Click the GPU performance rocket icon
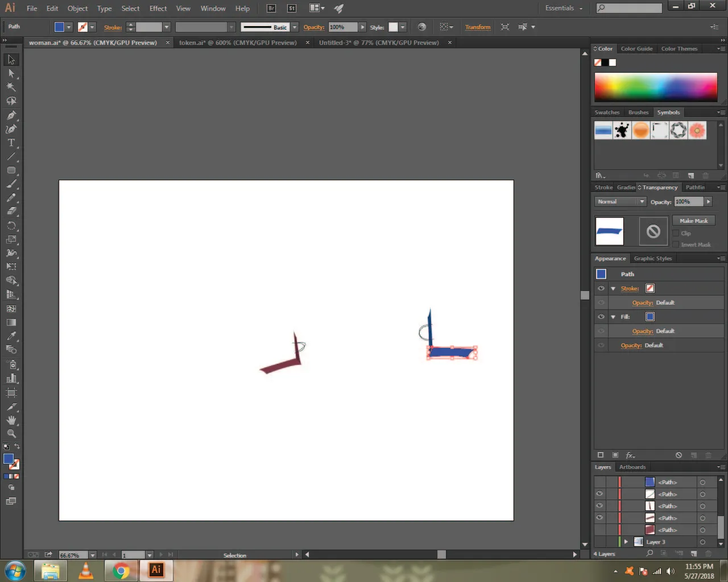728x582 pixels. coord(339,8)
